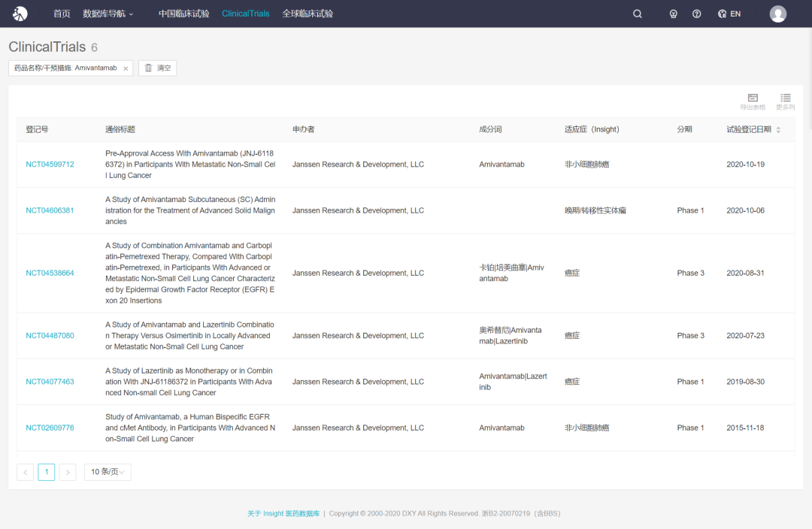Screen dimensions: 812x529
Task: Open trial NCT04487080
Action: click(50, 336)
